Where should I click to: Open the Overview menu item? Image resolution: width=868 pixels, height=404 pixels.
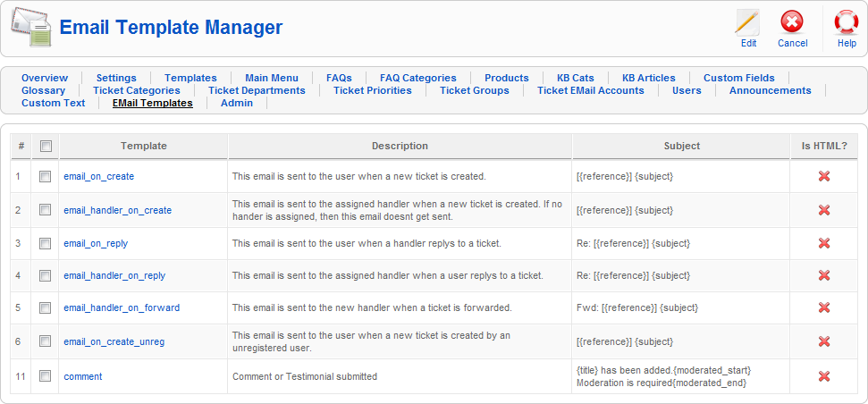pyautogui.click(x=45, y=78)
